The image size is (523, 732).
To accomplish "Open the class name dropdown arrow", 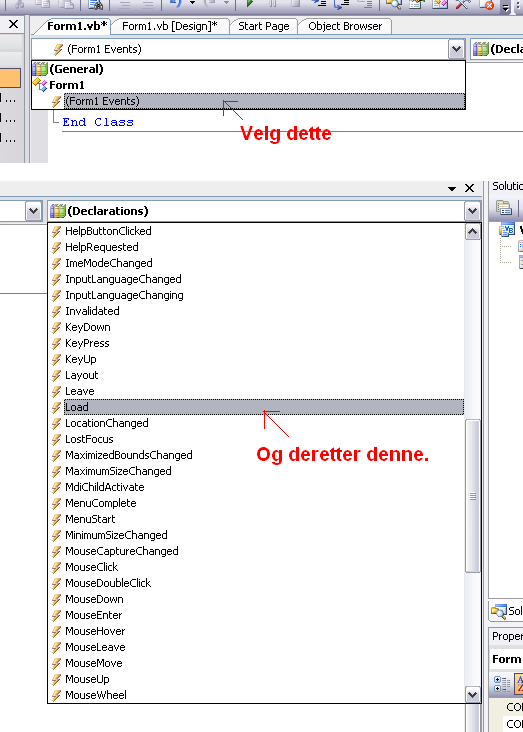I will (x=456, y=49).
